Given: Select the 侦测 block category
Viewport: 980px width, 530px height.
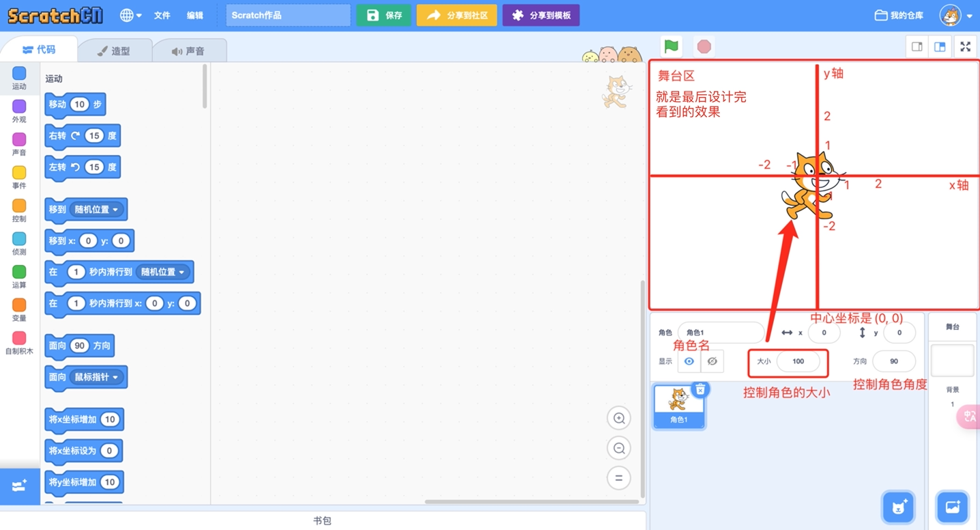Looking at the screenshot, I should point(19,243).
